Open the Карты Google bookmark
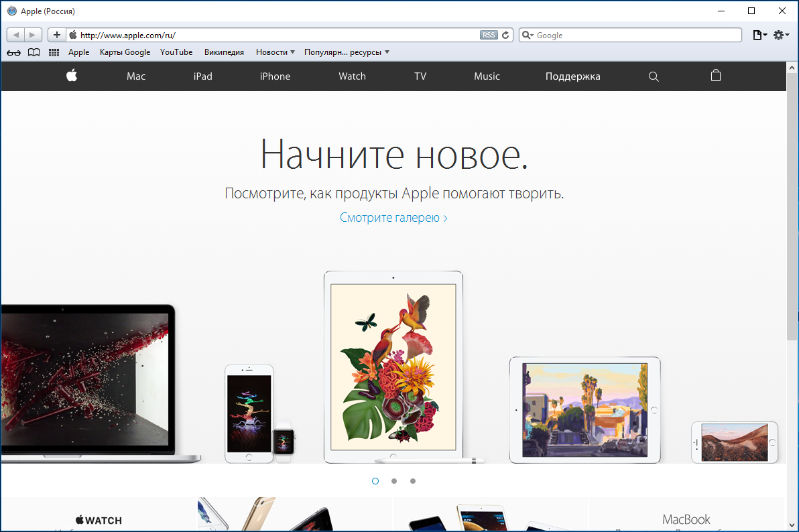Image resolution: width=799 pixels, height=532 pixels. pyautogui.click(x=125, y=52)
